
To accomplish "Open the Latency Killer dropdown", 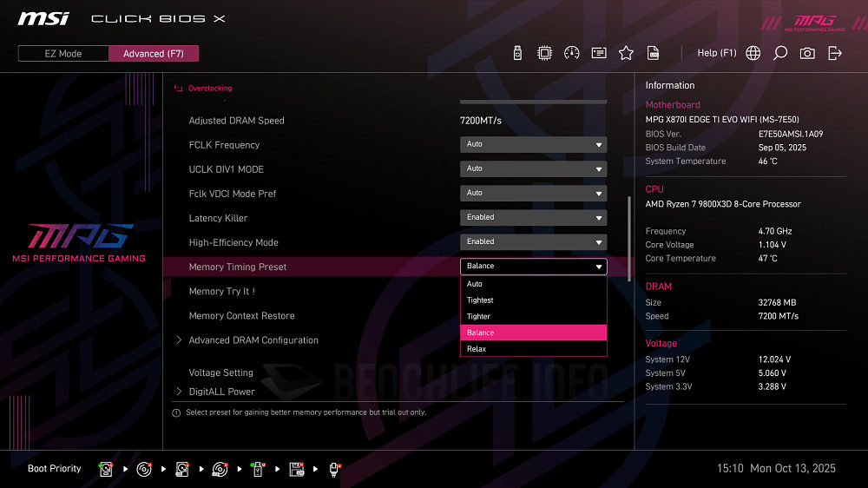I will point(533,218).
